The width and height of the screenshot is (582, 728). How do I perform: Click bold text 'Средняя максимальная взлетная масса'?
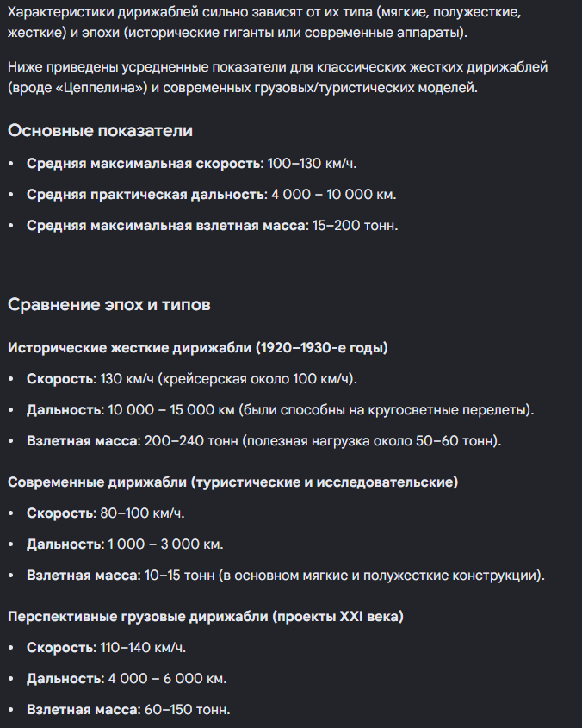166,226
